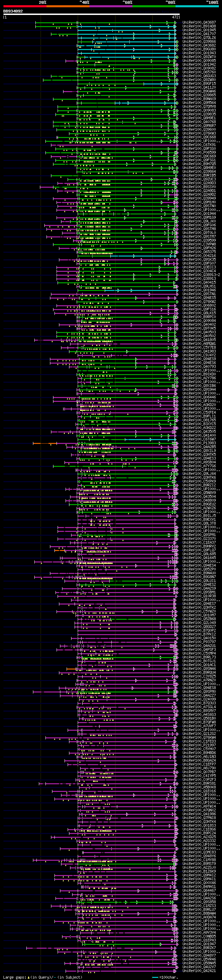Screen dimensions: 222x980
Task: Click the query end position 472
Action: 175,17
